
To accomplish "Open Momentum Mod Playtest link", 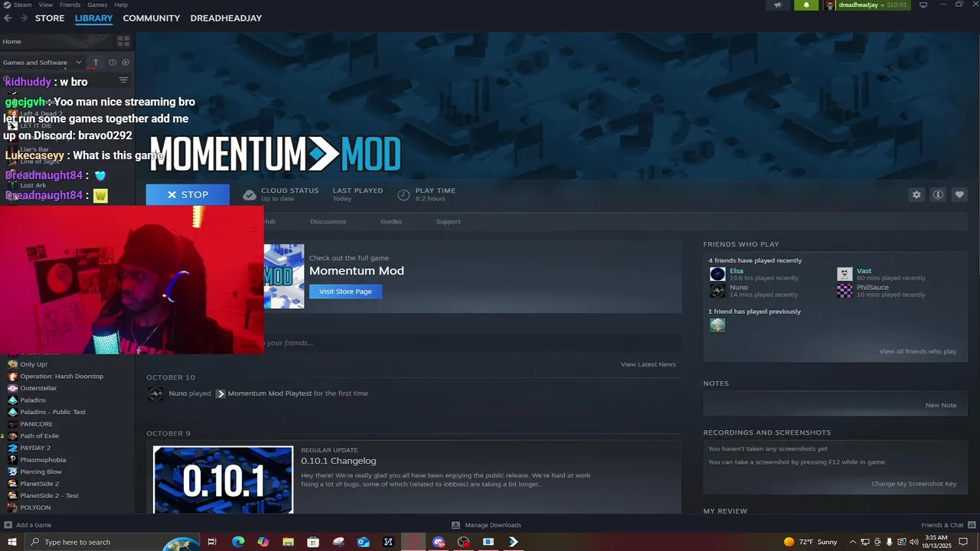I will 269,393.
